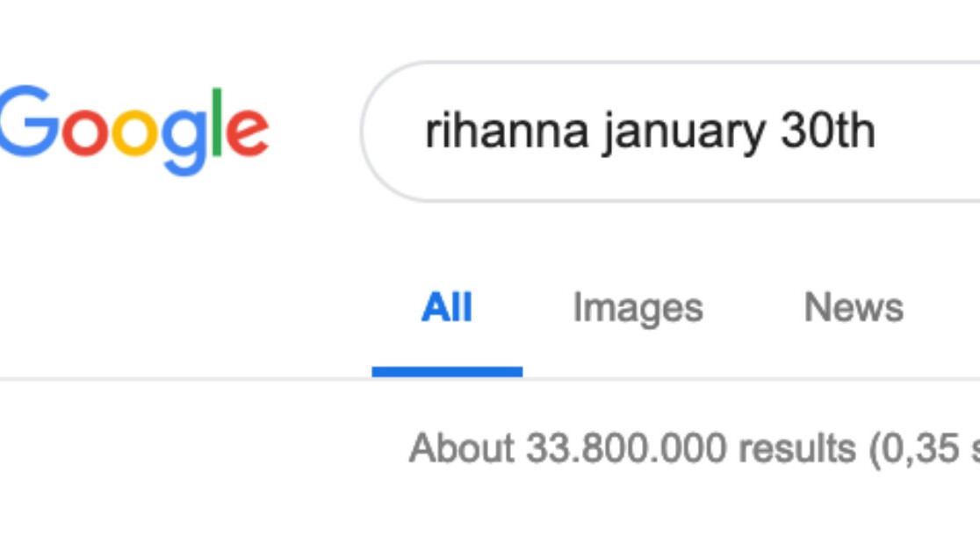Screen dimensions: 980x551
Task: Switch to the Images tab
Action: [638, 308]
